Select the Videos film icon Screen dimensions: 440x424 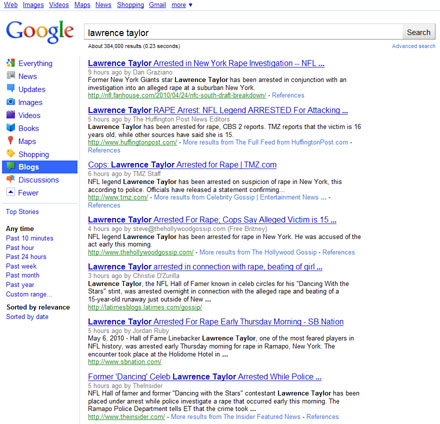pyautogui.click(x=11, y=115)
